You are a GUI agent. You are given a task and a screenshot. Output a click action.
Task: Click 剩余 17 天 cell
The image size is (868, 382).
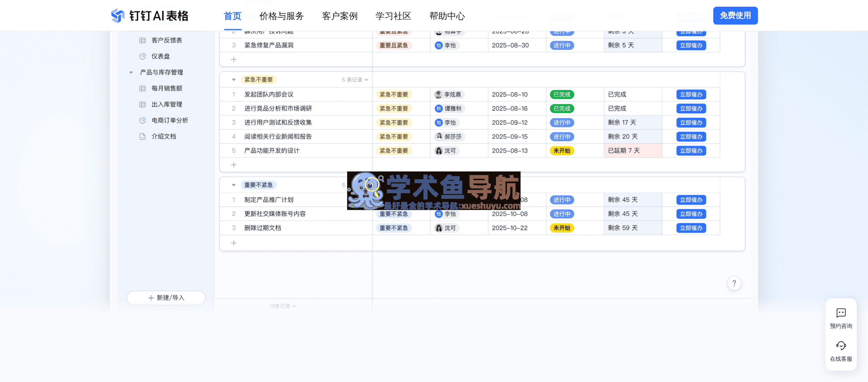point(632,123)
